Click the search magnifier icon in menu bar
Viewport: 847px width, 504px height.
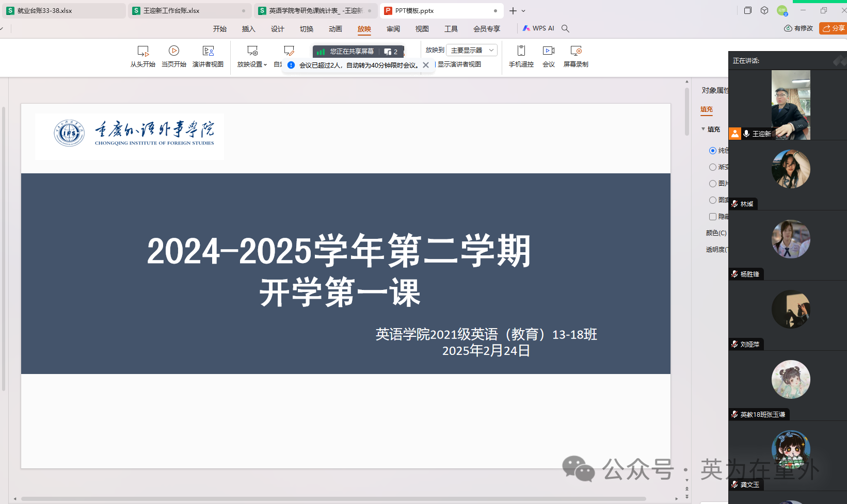coord(565,28)
